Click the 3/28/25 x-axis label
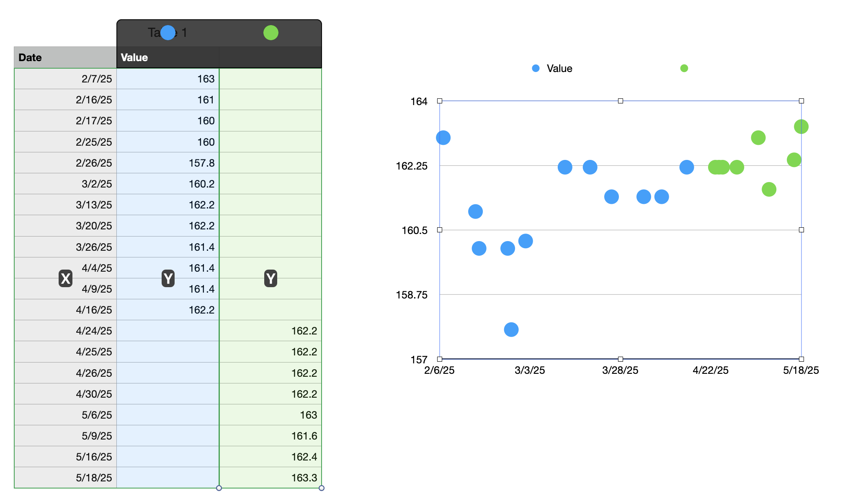This screenshot has width=845, height=504. (x=620, y=370)
